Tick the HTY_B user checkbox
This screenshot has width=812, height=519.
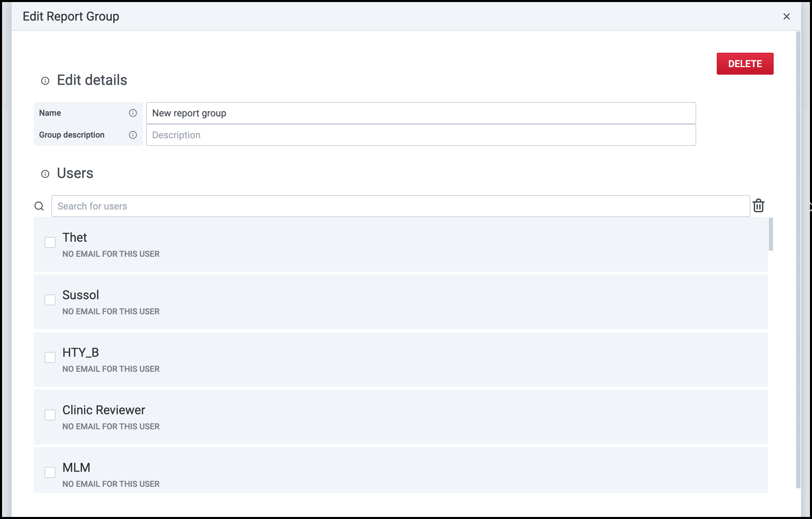point(50,357)
